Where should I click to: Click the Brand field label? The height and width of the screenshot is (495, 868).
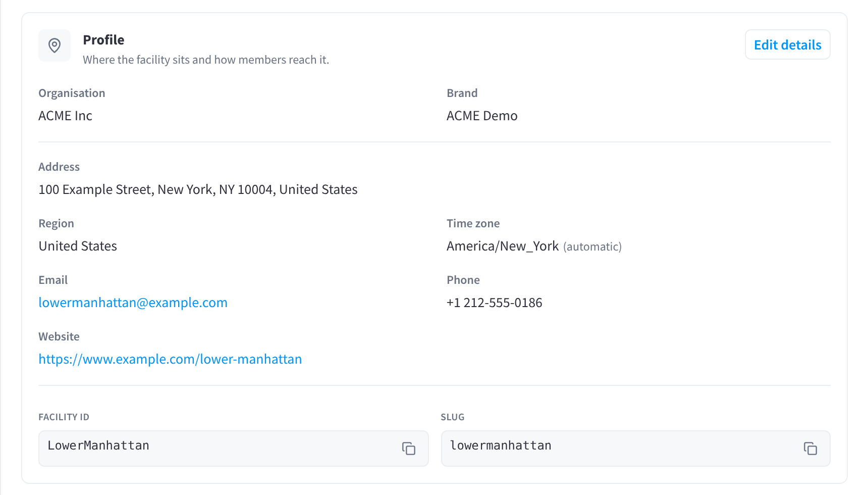coord(462,93)
